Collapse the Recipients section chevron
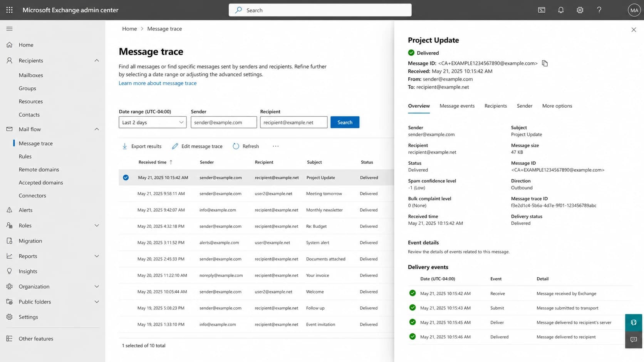This screenshot has height=362, width=644. click(97, 60)
